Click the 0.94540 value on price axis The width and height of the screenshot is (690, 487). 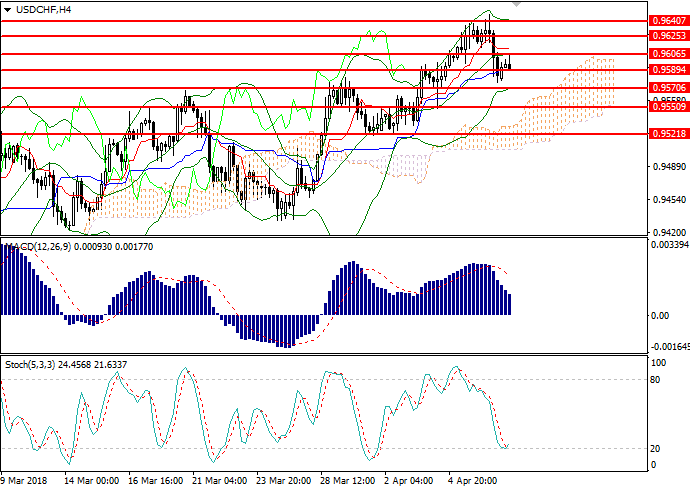[669, 201]
